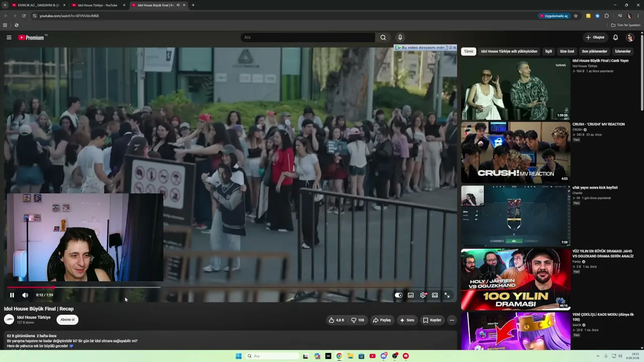
Task: Open the Chrome three-dot menu
Action: [x=637, y=16]
